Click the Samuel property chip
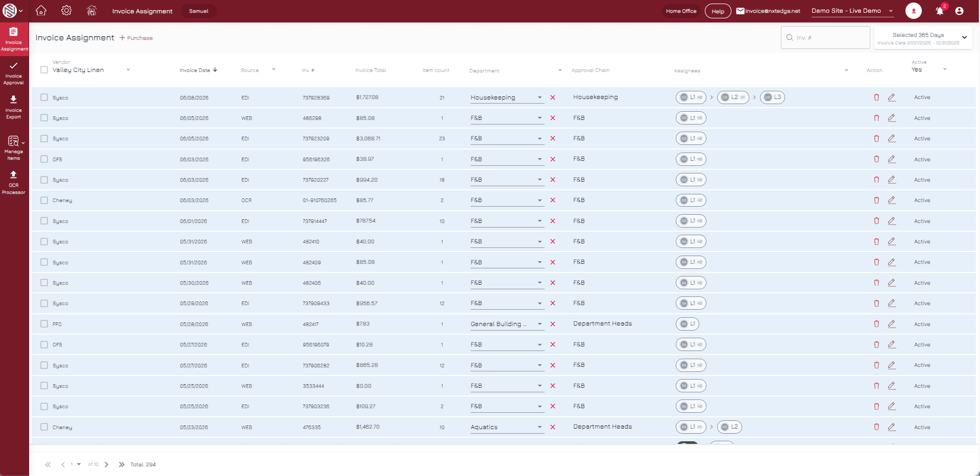The image size is (980, 476). [199, 11]
